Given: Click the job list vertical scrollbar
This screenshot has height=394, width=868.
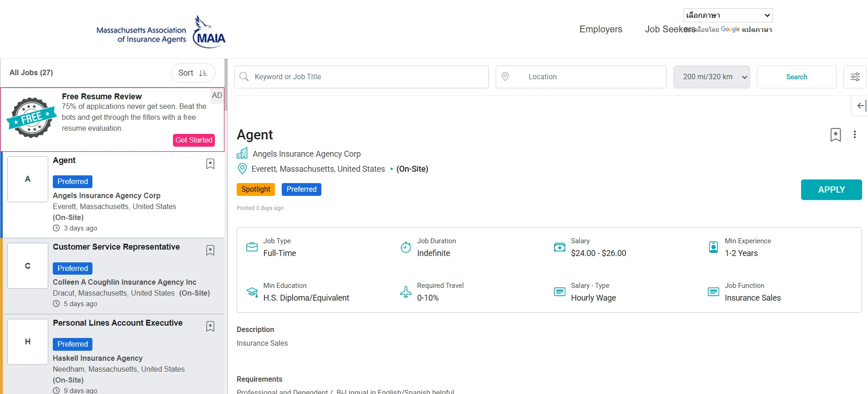Looking at the screenshot, I should pyautogui.click(x=226, y=85).
